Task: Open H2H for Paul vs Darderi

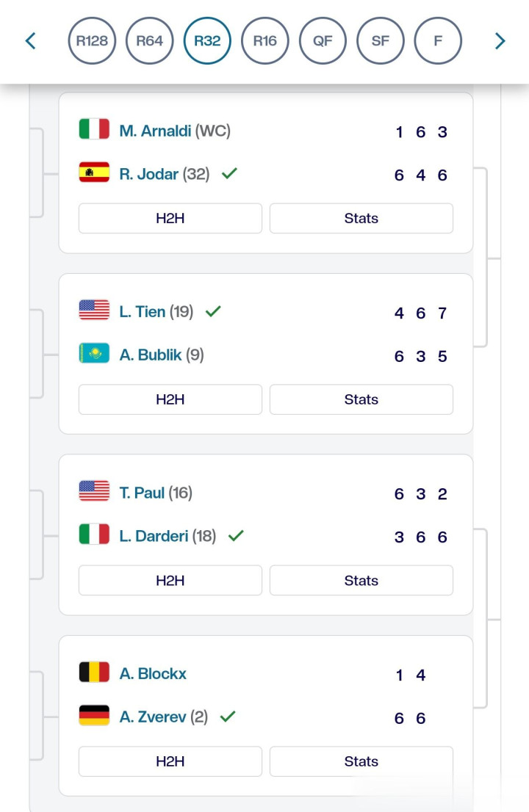Action: (170, 581)
